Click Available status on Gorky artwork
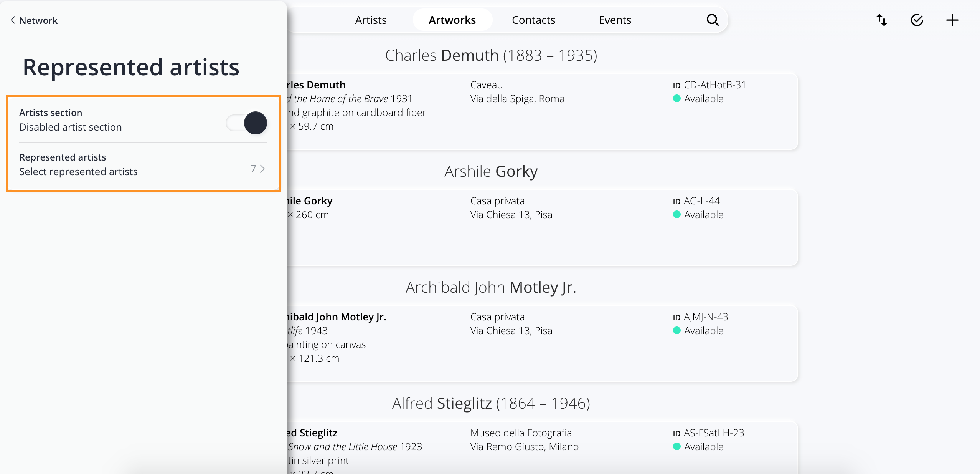Image resolution: width=980 pixels, height=474 pixels. click(698, 215)
